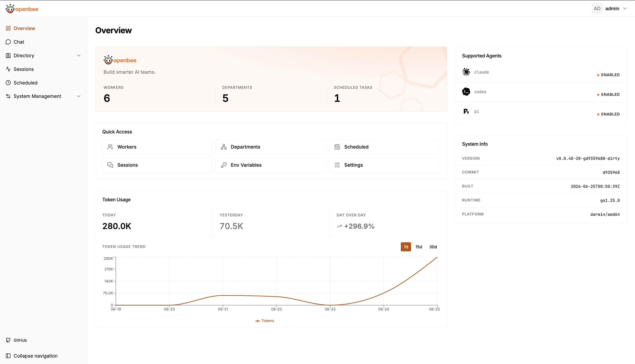The image size is (635, 364).
Task: Navigate to Sessions in sidebar
Action: (x=43, y=69)
